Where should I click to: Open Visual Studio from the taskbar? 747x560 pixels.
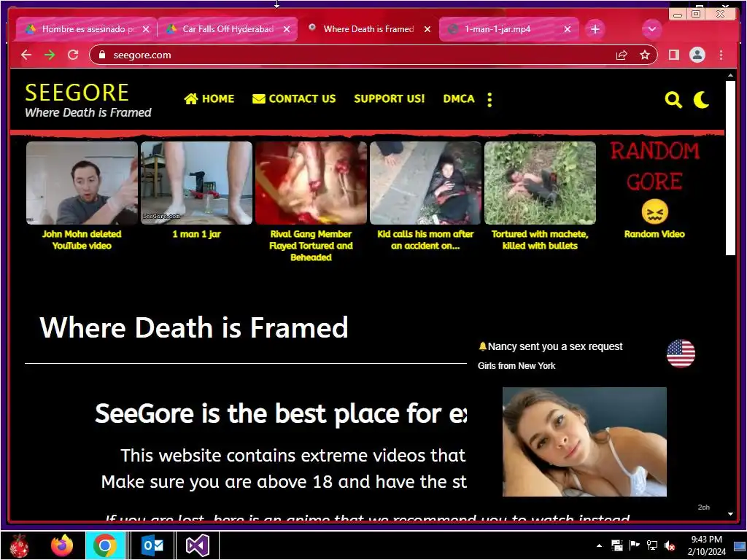(x=197, y=545)
